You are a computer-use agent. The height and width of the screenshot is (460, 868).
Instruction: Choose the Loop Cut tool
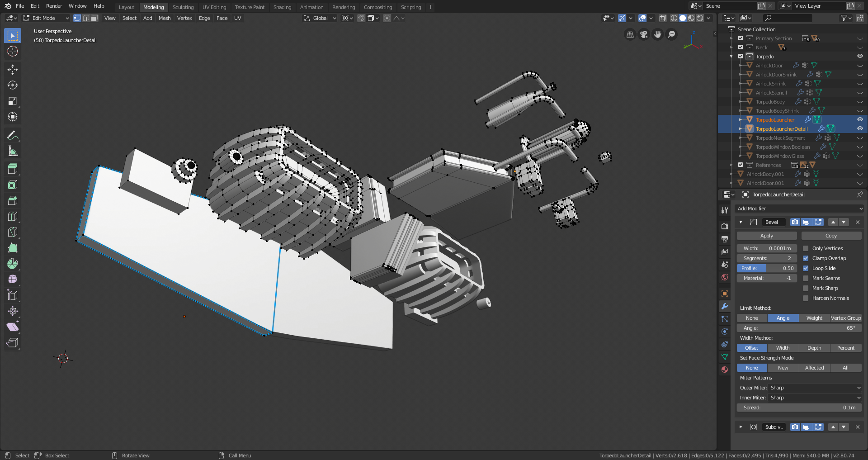(13, 216)
